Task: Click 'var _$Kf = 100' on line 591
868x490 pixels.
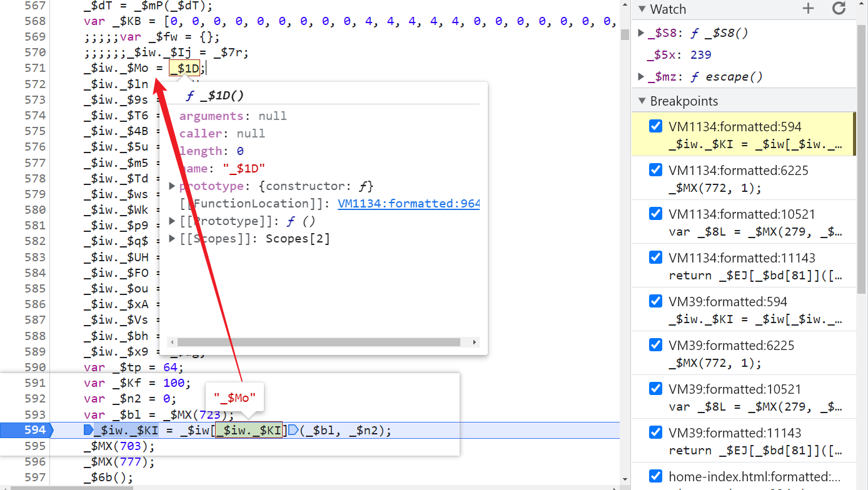Action: [137, 382]
